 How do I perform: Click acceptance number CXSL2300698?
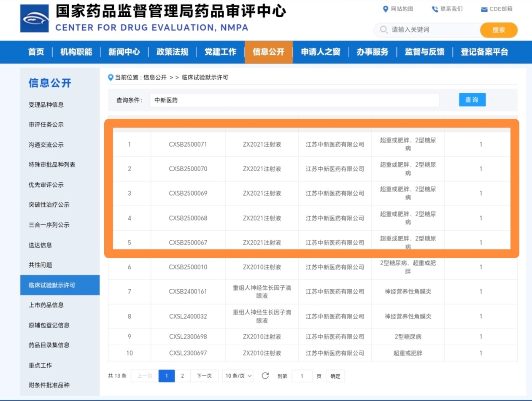[188, 336]
